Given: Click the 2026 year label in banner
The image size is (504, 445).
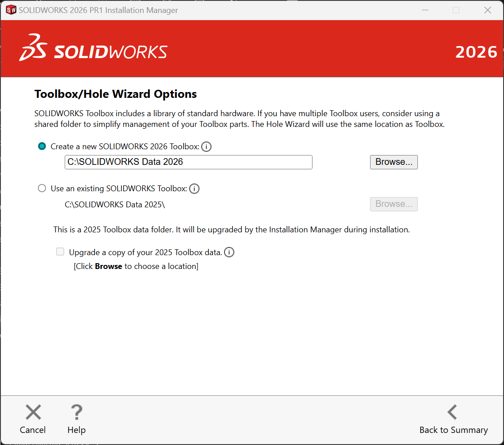Looking at the screenshot, I should coord(476,52).
